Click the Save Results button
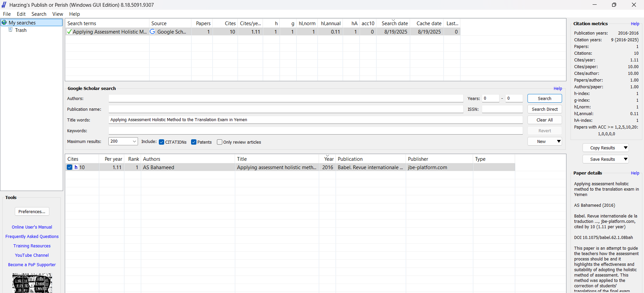 pos(602,159)
